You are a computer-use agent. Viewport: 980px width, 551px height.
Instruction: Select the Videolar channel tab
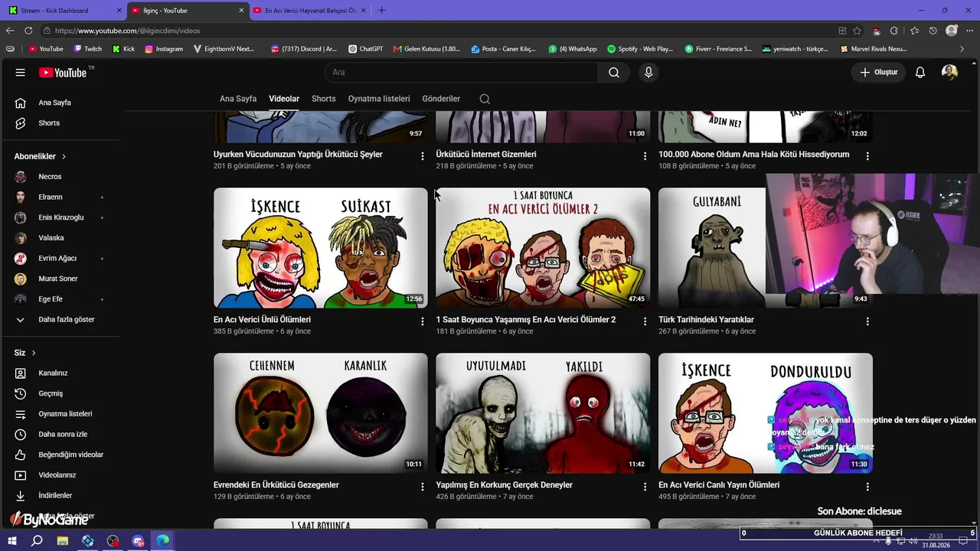click(x=284, y=99)
